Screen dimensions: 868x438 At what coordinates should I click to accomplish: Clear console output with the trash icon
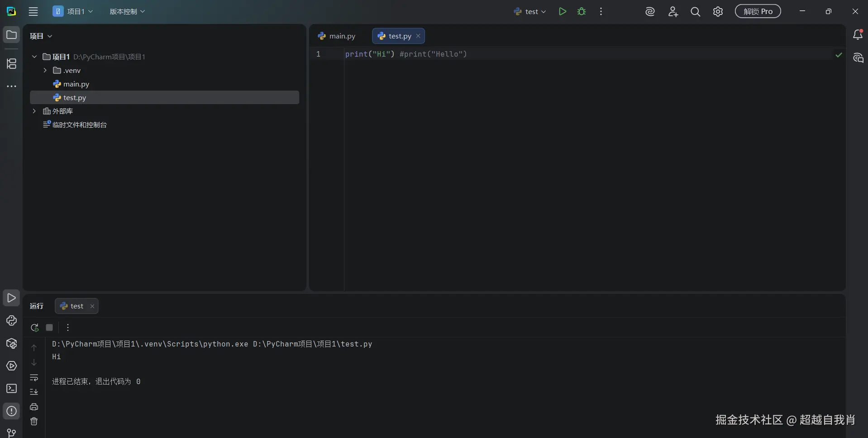click(34, 422)
